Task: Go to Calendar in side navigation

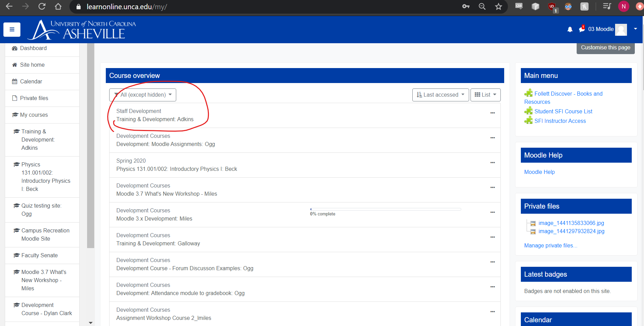Action: point(31,82)
